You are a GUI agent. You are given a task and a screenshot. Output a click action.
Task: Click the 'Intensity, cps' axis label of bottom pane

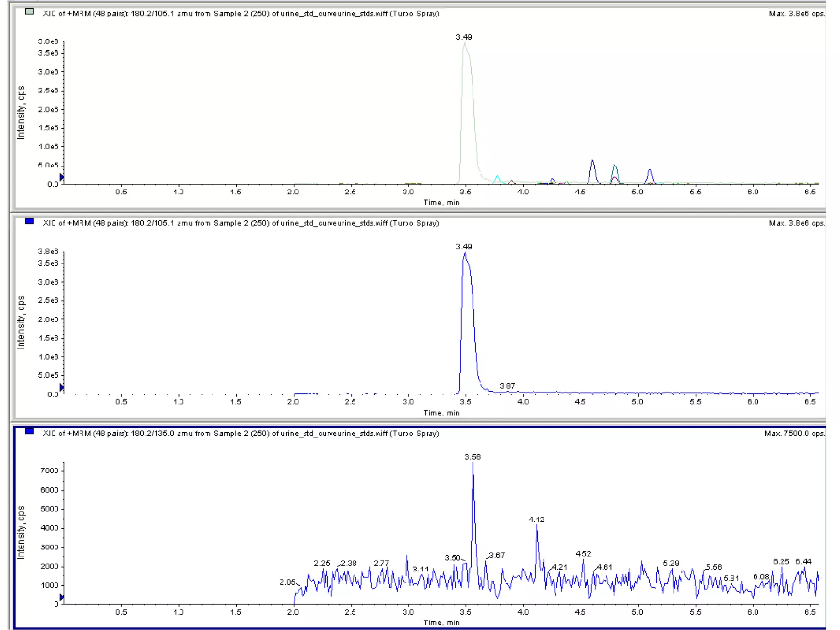click(x=21, y=532)
